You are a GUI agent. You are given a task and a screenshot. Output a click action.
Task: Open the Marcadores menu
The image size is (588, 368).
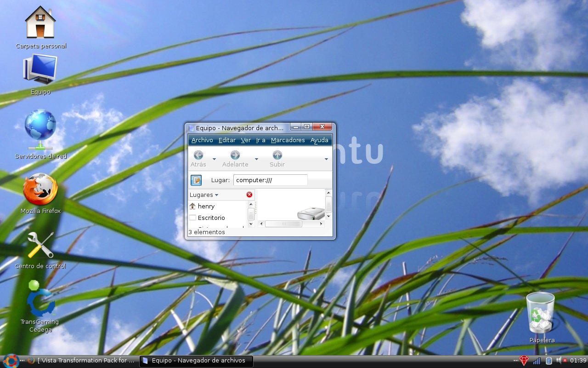pyautogui.click(x=288, y=140)
